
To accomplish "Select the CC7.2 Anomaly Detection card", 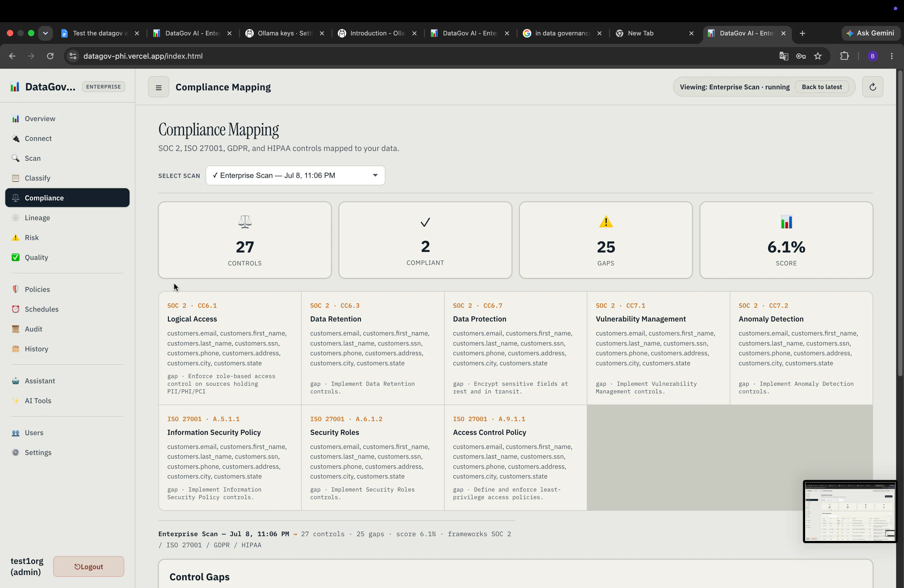I will click(801, 348).
